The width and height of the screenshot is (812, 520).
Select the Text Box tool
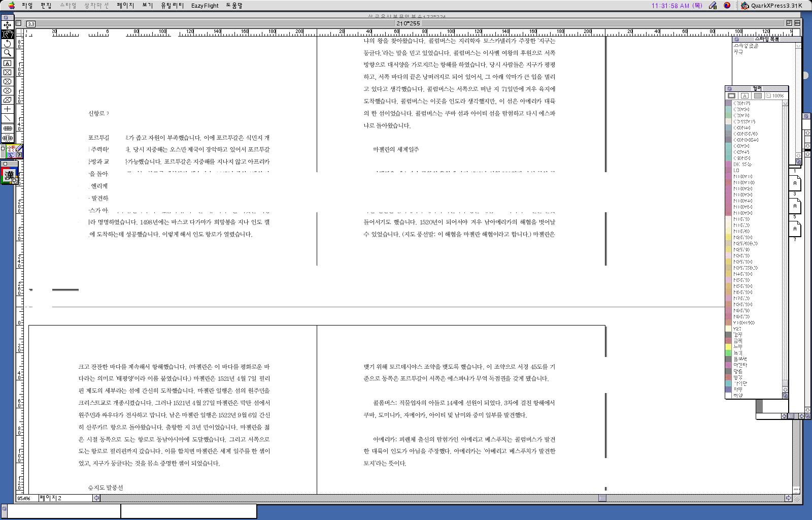(x=7, y=63)
